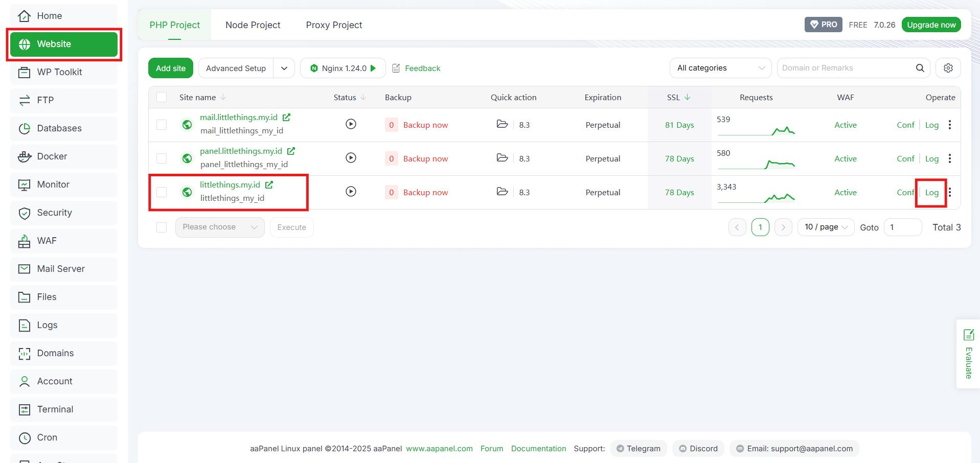Select the PHP Project tab
The image size is (980, 463).
(175, 25)
